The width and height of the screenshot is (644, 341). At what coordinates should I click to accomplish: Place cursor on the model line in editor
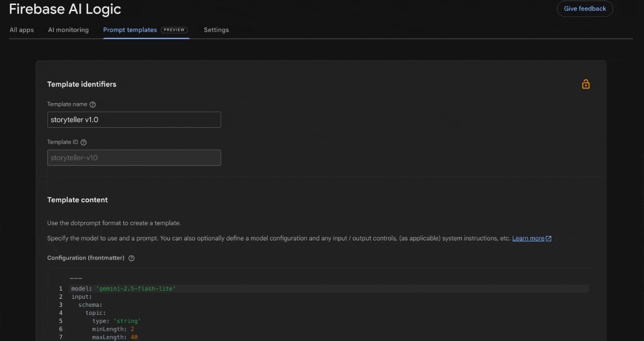[x=123, y=289]
